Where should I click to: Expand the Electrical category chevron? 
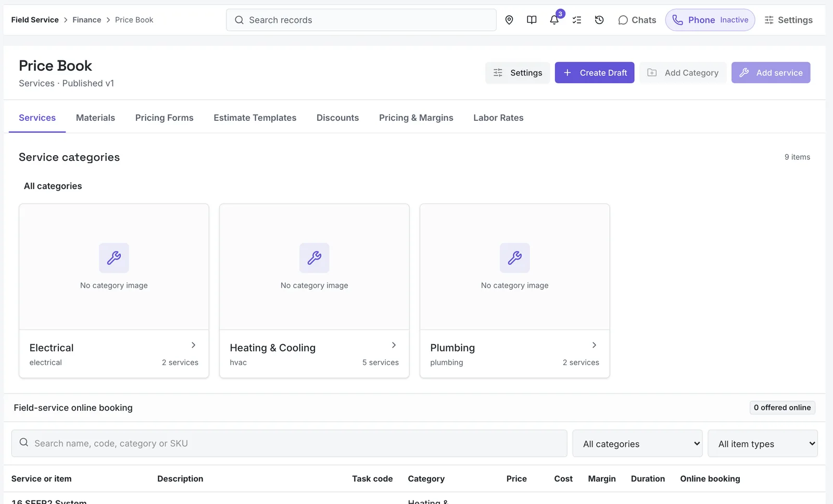pos(193,345)
